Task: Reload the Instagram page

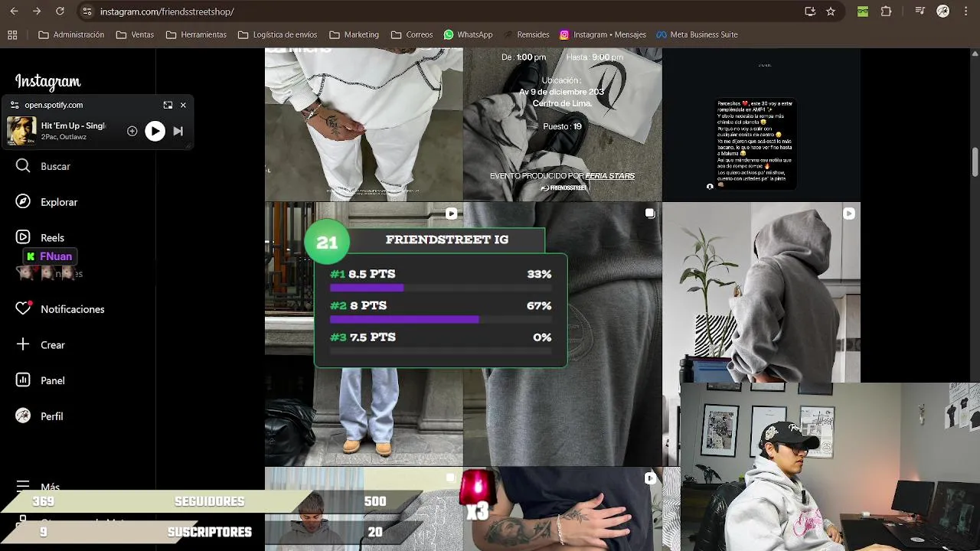Action: tap(60, 11)
